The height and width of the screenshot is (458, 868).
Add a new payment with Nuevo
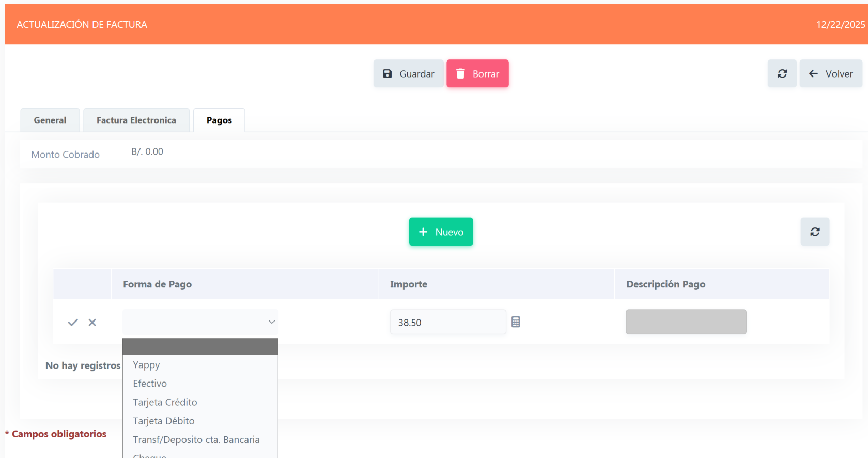tap(441, 232)
